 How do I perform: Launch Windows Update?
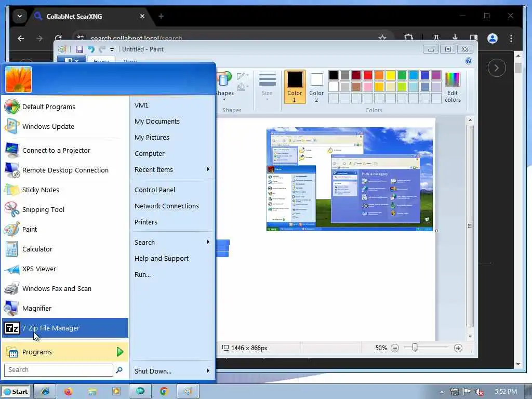65,127
